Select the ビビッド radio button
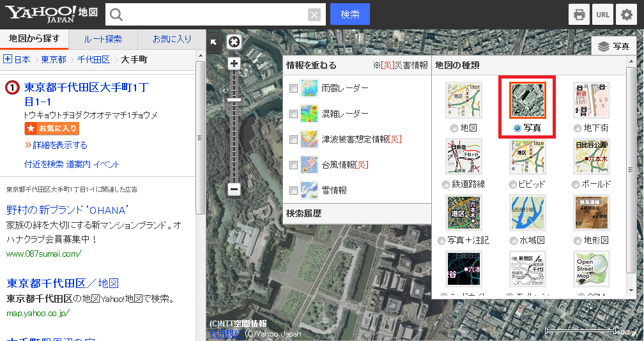The height and width of the screenshot is (341, 644). 512,185
